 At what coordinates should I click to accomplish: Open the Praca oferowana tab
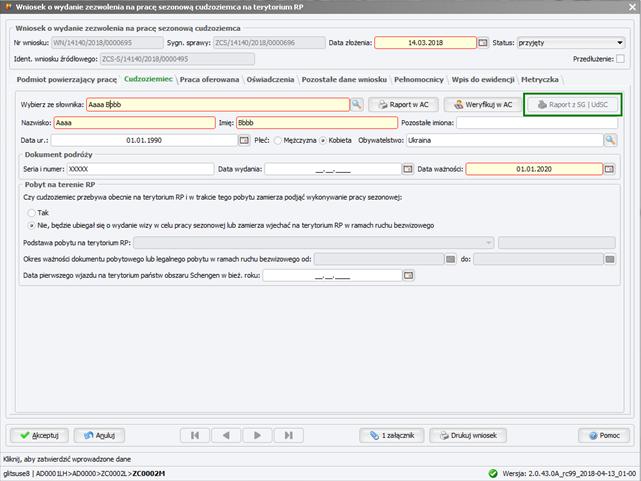(x=209, y=80)
